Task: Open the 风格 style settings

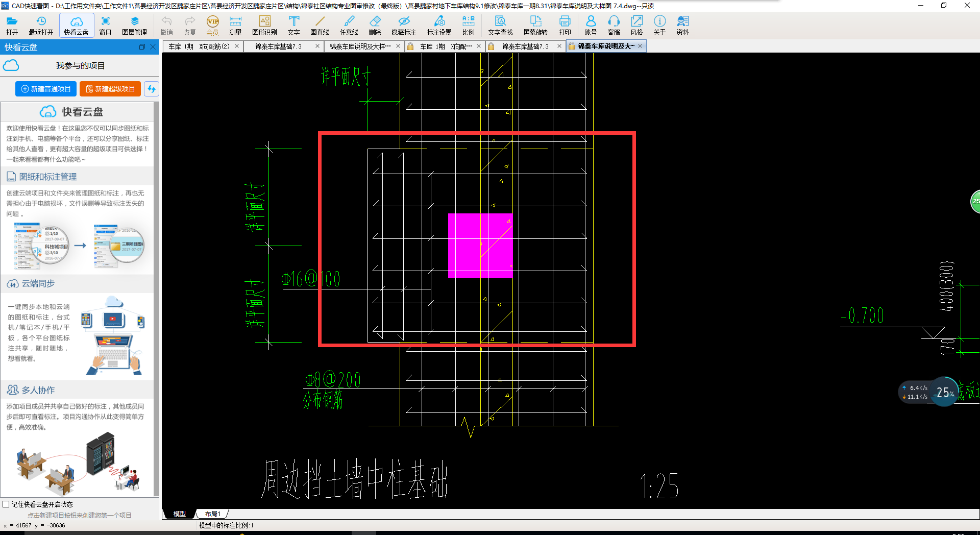Action: click(636, 25)
